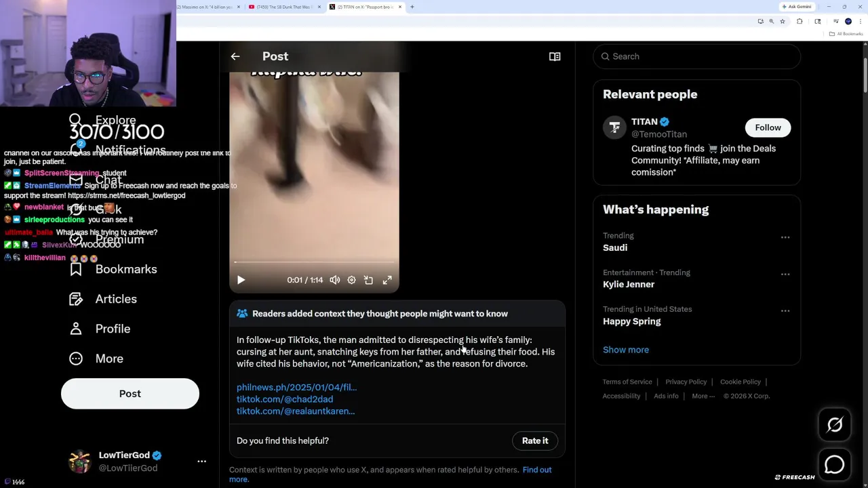Open the Chrome profile avatar
The image size is (868, 488).
click(x=848, y=21)
